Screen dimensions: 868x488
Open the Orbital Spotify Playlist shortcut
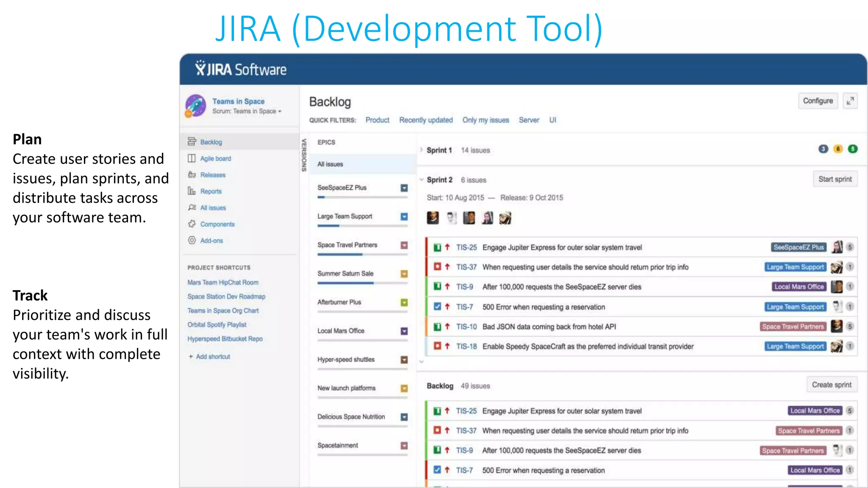[217, 324]
